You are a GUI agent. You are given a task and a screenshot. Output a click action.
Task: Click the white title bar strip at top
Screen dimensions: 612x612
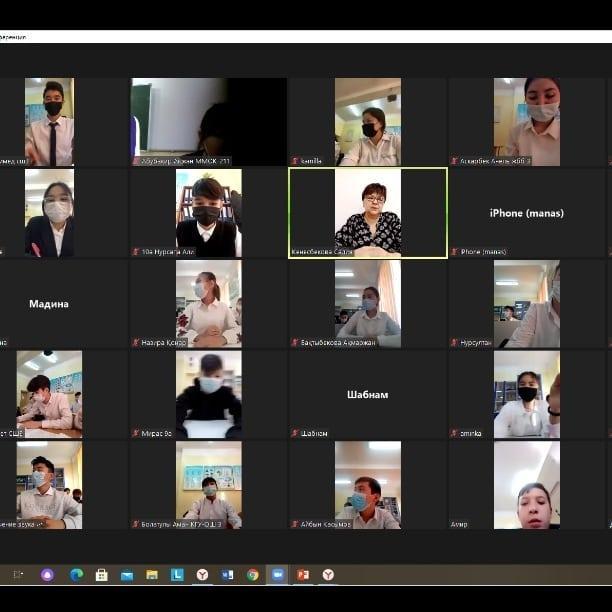click(306, 36)
